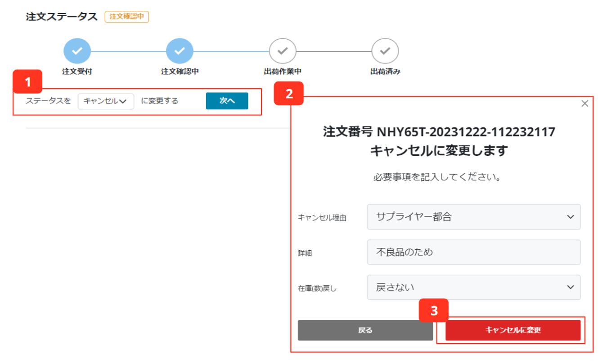Click the 注文受付 step label

[77, 72]
